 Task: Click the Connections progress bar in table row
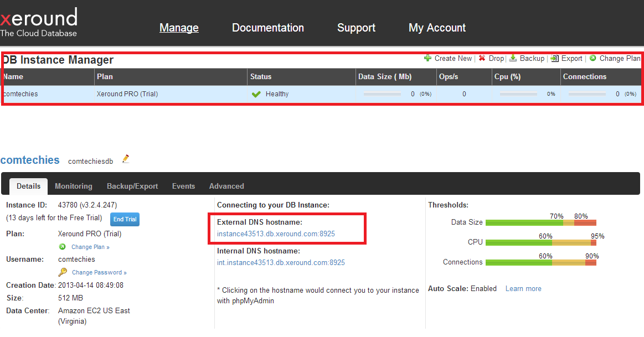[587, 94]
